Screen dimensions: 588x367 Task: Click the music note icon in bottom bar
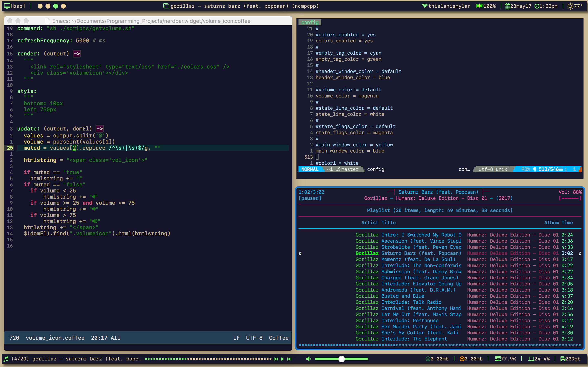click(6, 359)
